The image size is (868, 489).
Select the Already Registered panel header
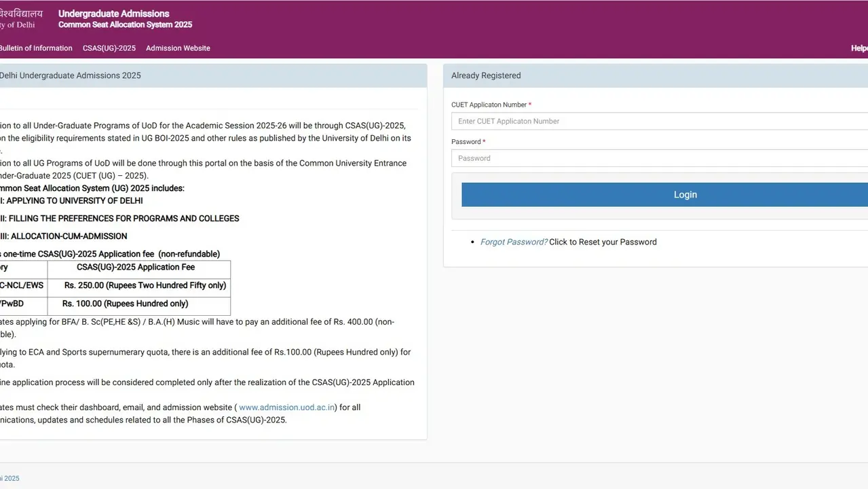pos(486,75)
